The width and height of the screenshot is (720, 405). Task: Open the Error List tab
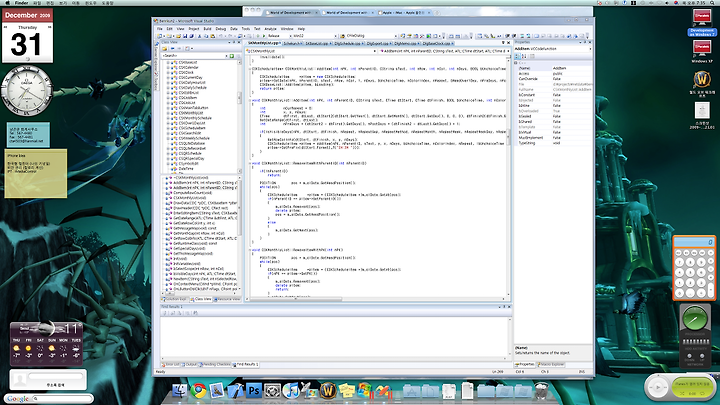[171, 365]
